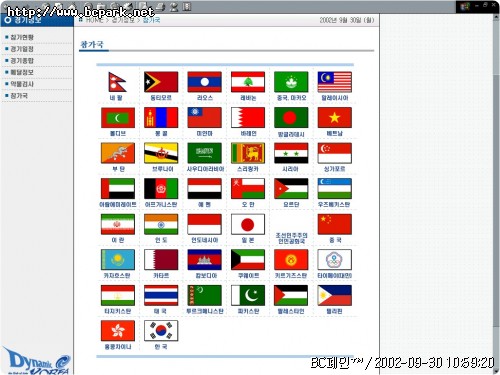Select the South Korea flag
The height and width of the screenshot is (375, 500).
pos(161,331)
